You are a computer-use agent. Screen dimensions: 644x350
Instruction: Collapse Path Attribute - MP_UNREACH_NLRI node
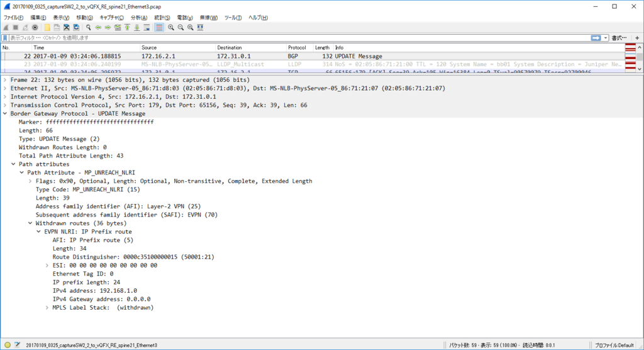22,172
